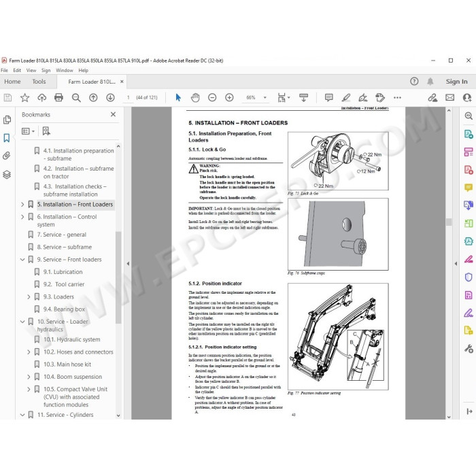Expand the 10.4. Boom suspension bookmark
476x476 pixels.
(x=29, y=377)
